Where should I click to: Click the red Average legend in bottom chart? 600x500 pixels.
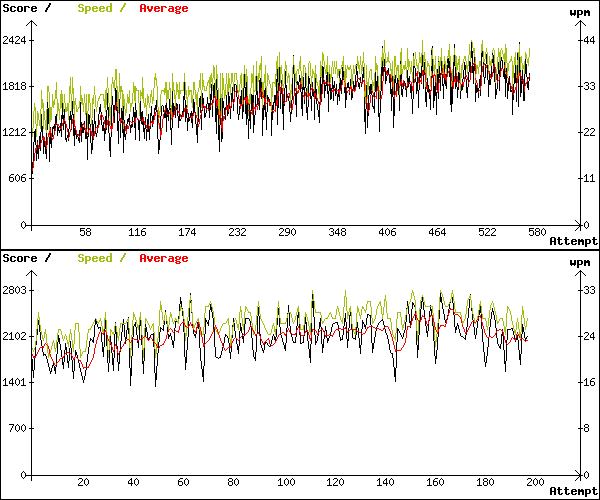163,258
